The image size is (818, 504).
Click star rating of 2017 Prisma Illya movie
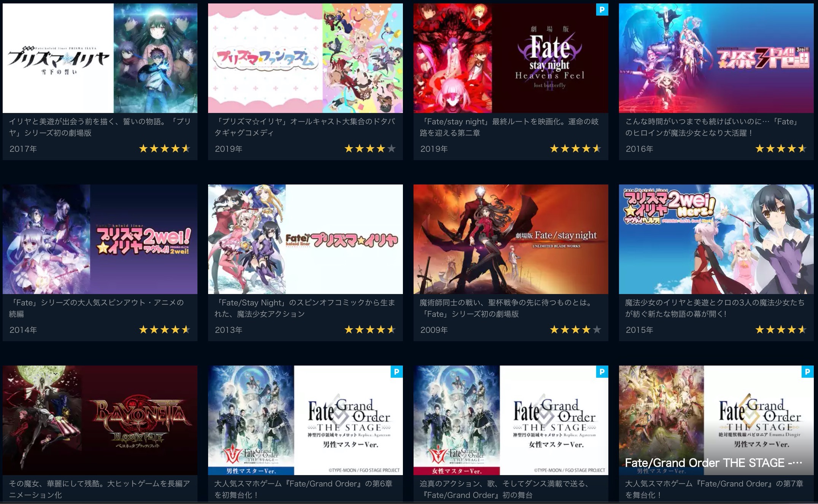[165, 149]
